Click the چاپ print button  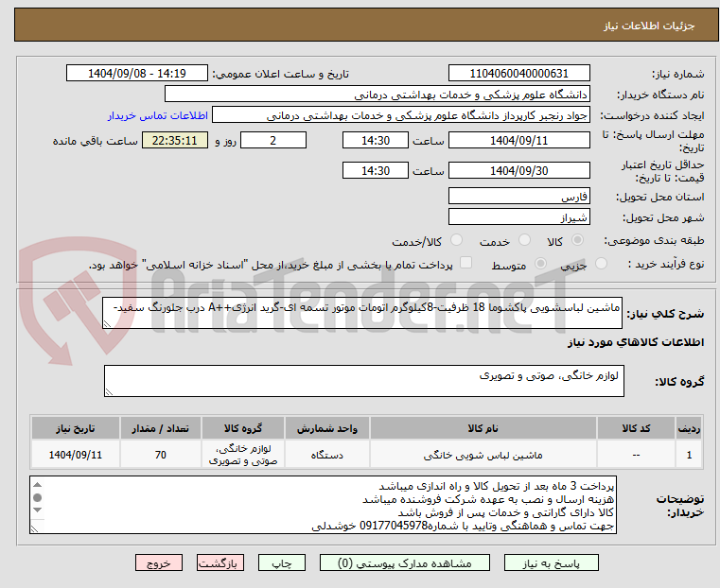point(282,562)
